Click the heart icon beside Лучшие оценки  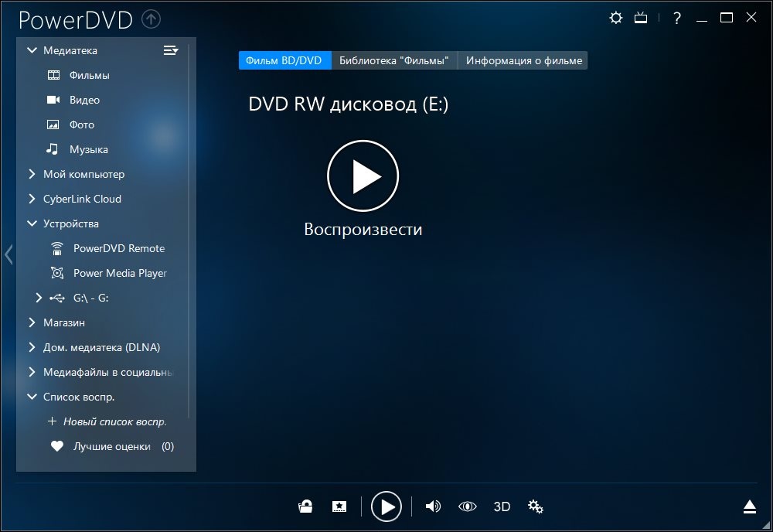tap(57, 446)
